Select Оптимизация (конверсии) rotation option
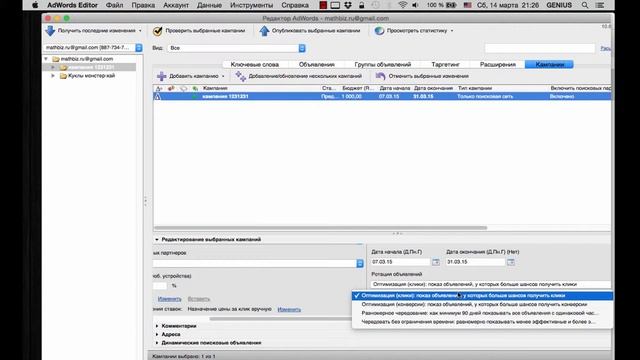 482,304
